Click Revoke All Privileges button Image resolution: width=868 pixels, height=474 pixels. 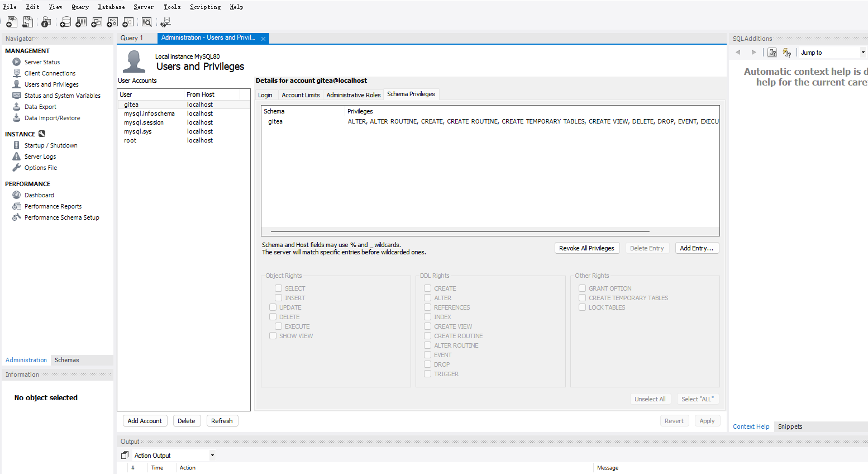click(x=586, y=248)
